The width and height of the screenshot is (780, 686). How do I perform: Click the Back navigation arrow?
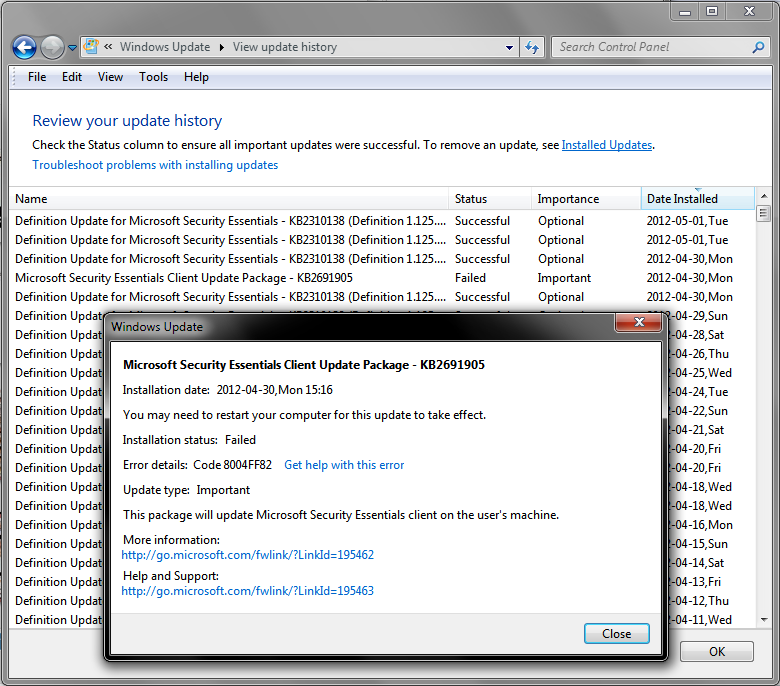pyautogui.click(x=24, y=48)
